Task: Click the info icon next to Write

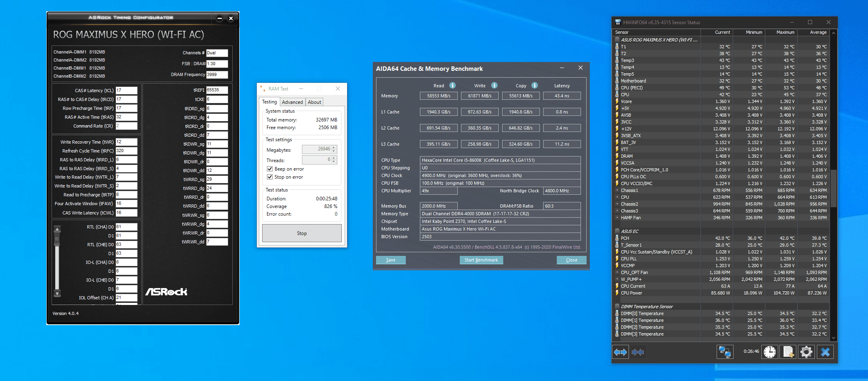Action: pyautogui.click(x=494, y=85)
